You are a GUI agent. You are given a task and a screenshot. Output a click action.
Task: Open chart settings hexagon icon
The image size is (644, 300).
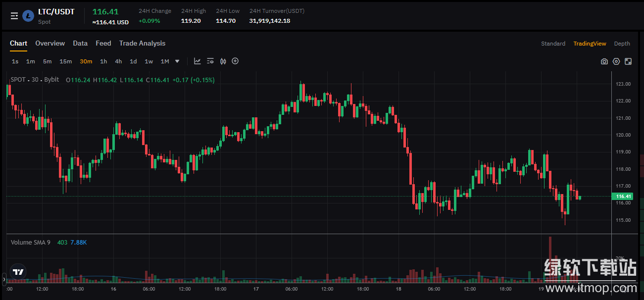pos(616,61)
